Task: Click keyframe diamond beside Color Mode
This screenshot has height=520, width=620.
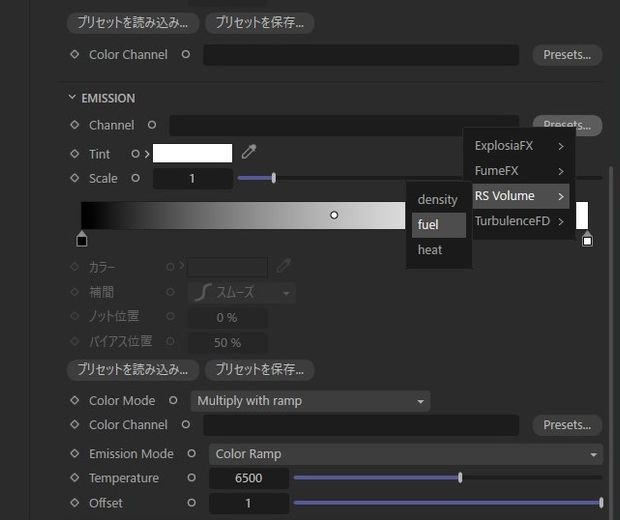Action: coord(74,400)
